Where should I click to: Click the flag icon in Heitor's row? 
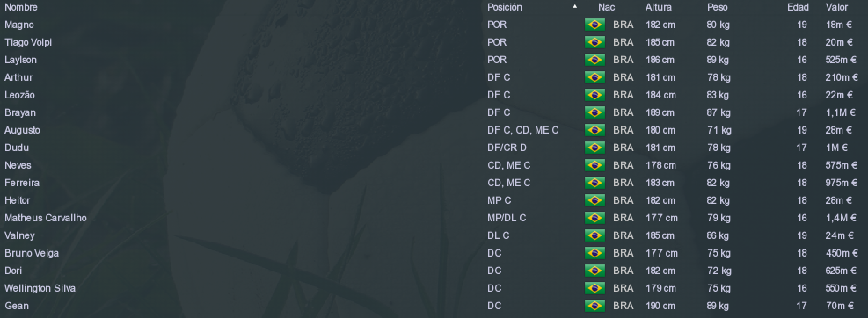coord(594,200)
